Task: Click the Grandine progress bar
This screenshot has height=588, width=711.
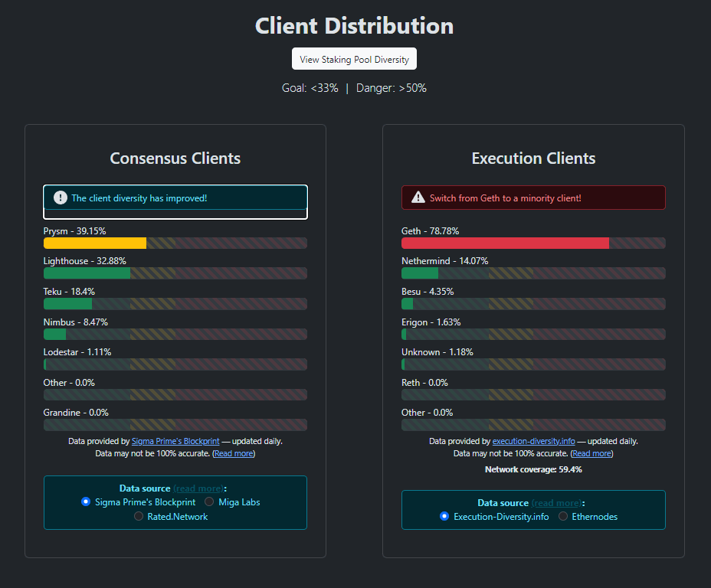Action: [x=175, y=425]
